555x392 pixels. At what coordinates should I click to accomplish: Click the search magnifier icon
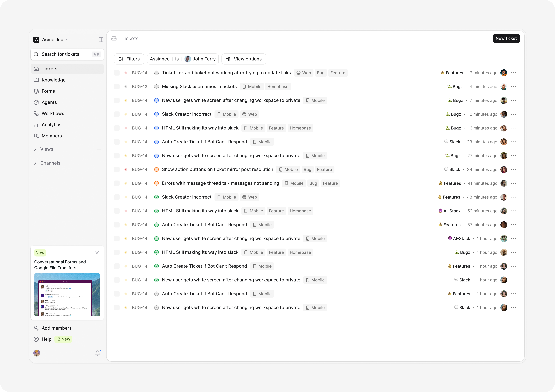[36, 54]
